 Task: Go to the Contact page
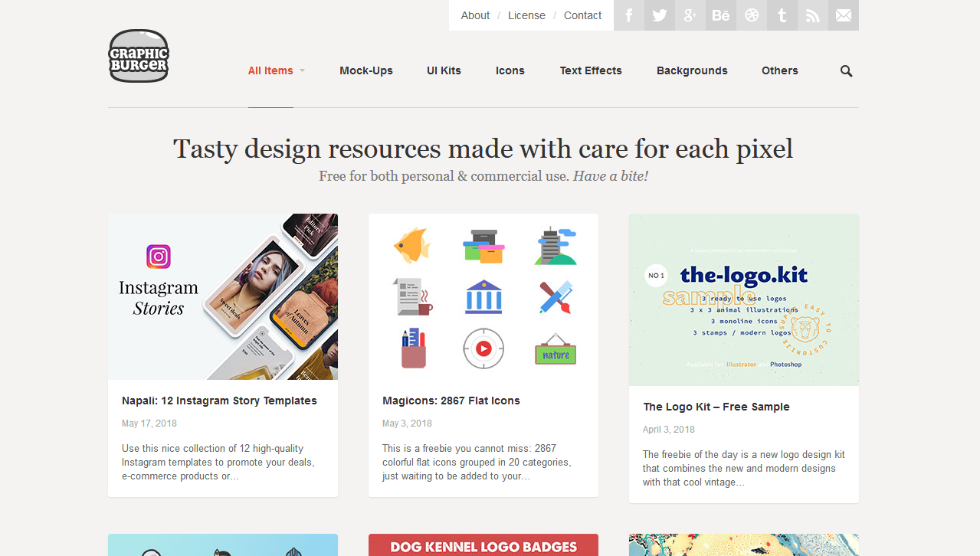tap(583, 15)
